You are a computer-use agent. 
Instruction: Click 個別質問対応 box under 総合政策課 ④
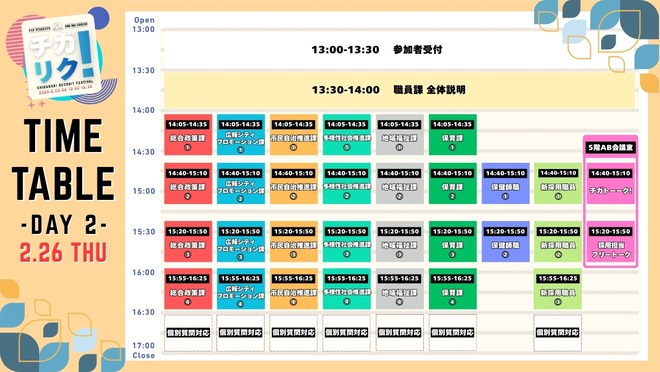(188, 333)
